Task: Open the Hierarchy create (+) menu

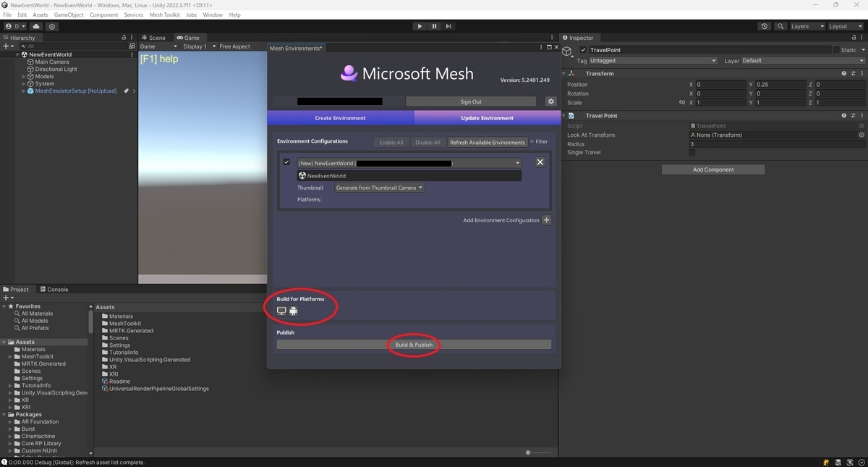Action: pos(8,46)
